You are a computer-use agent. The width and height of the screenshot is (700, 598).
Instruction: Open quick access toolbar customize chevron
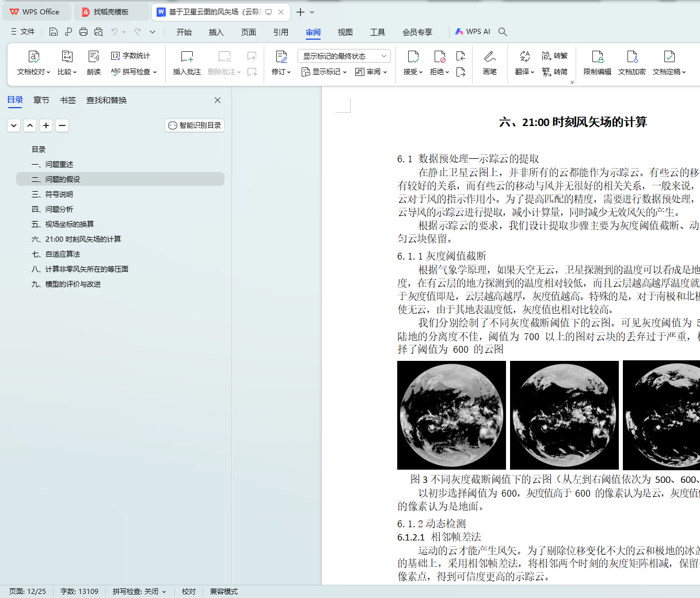coord(153,32)
